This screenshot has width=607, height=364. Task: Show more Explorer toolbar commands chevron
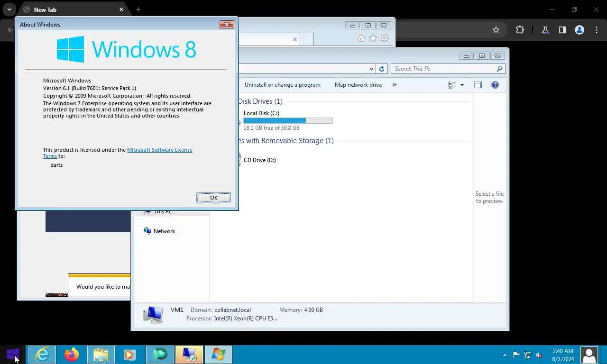coord(394,85)
